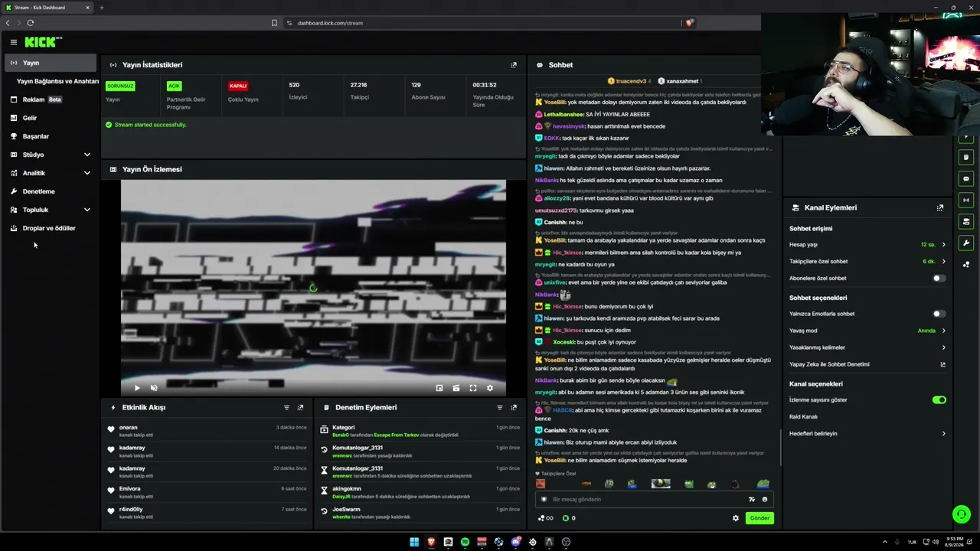Open chat settings gear beside Gönder
The image size is (980, 551).
736,518
